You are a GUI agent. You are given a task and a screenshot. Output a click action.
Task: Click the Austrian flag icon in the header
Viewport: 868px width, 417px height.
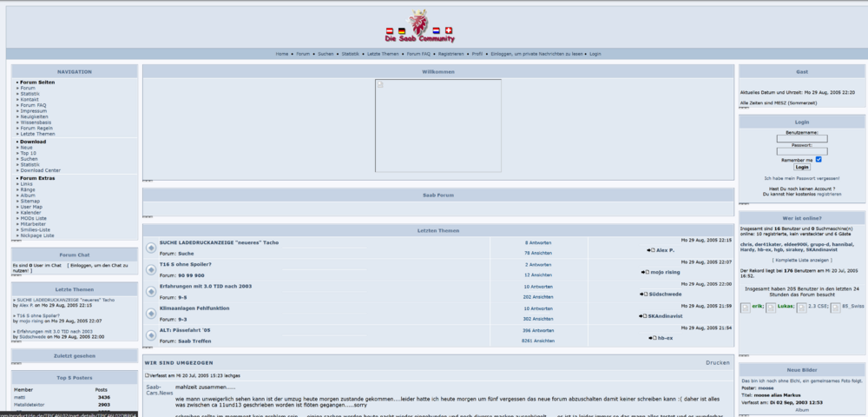[x=389, y=31]
